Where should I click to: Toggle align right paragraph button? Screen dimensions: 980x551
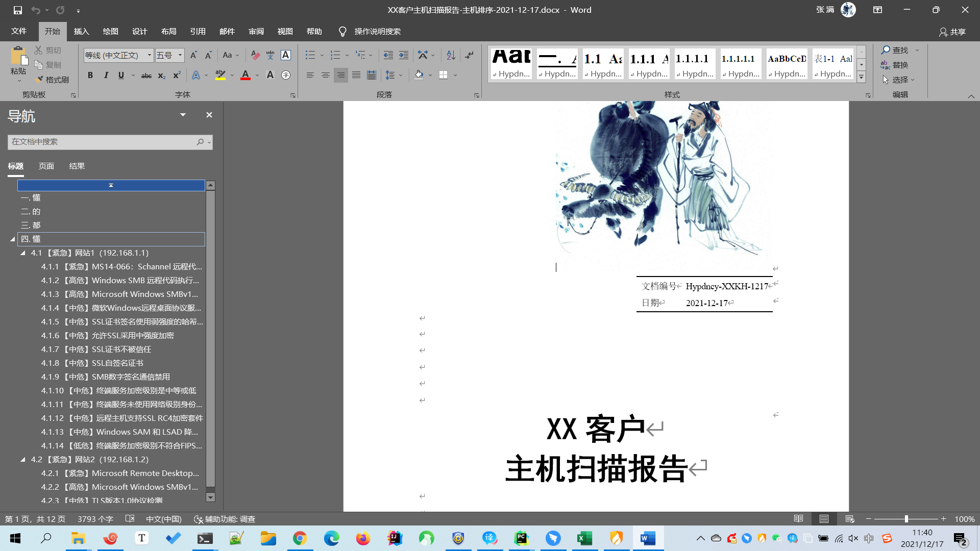point(340,75)
